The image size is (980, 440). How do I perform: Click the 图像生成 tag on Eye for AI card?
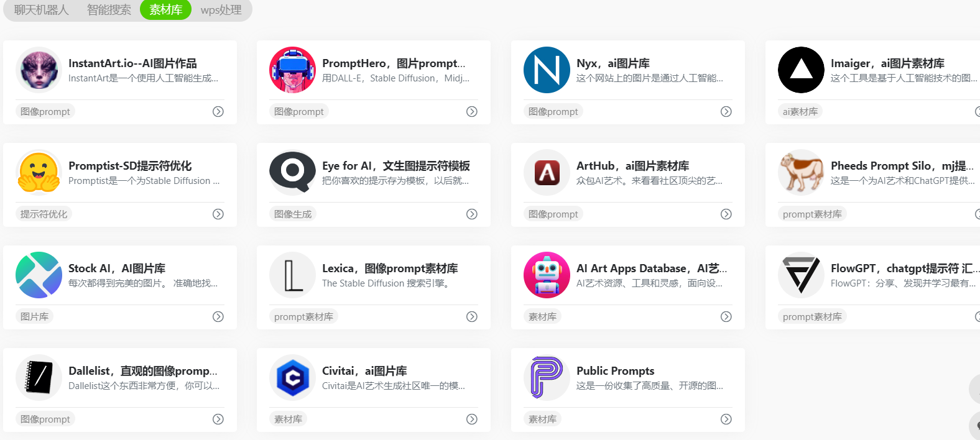tap(293, 214)
